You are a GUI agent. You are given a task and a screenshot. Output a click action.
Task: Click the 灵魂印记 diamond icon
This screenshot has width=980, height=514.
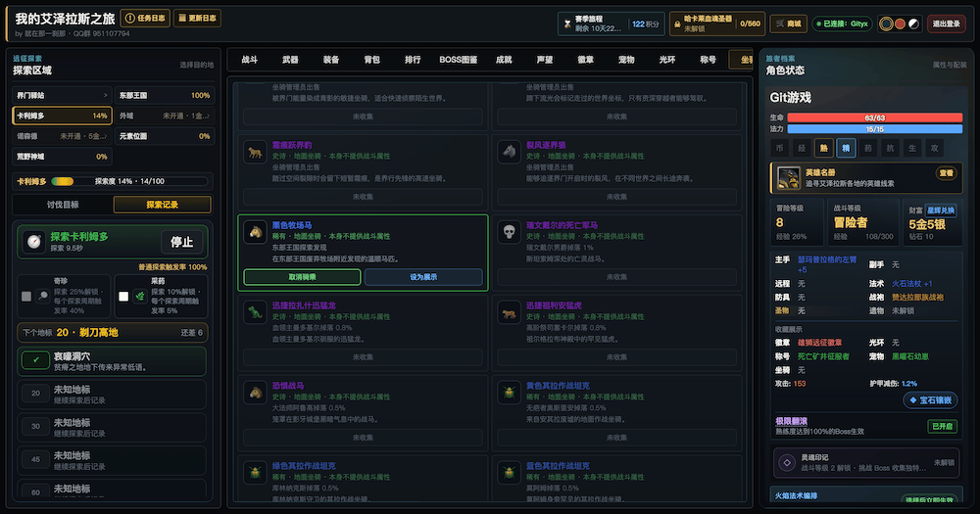click(x=787, y=463)
